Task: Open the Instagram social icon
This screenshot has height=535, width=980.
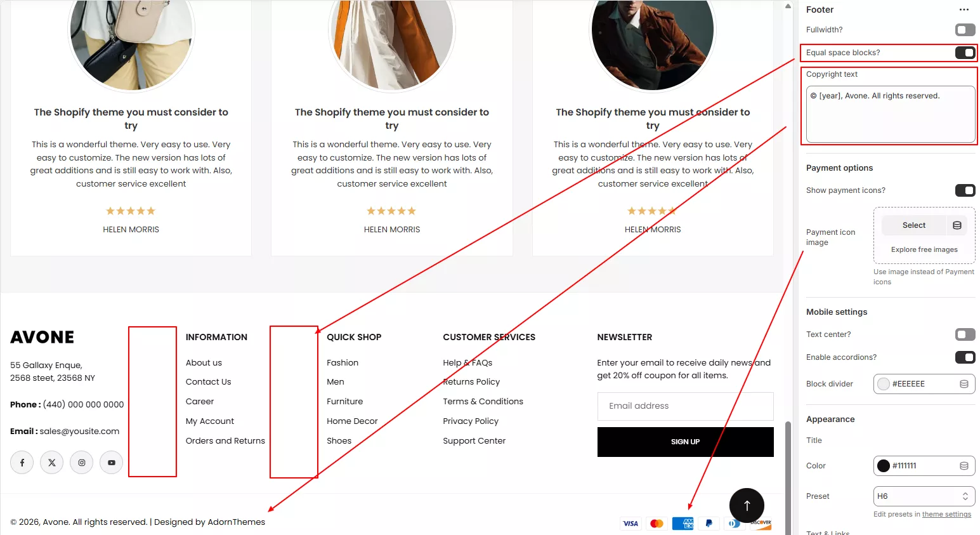Action: (82, 463)
